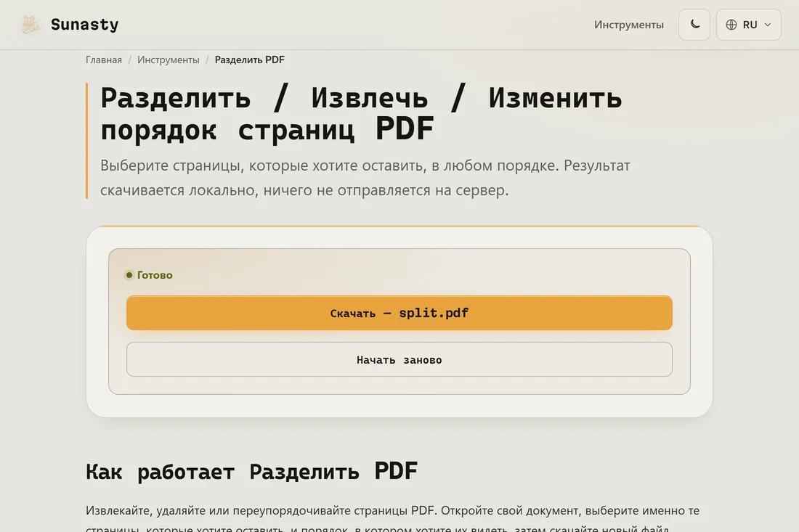The height and width of the screenshot is (532, 799).
Task: Click the Готово status label
Action: [x=155, y=275]
